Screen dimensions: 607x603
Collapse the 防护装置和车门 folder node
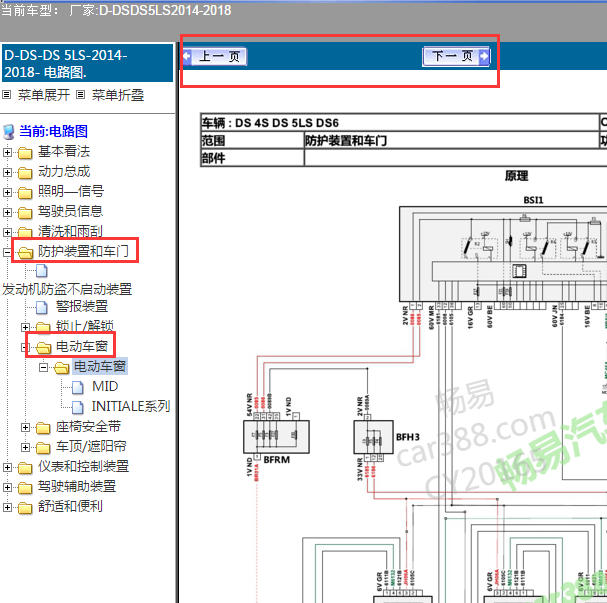7,252
